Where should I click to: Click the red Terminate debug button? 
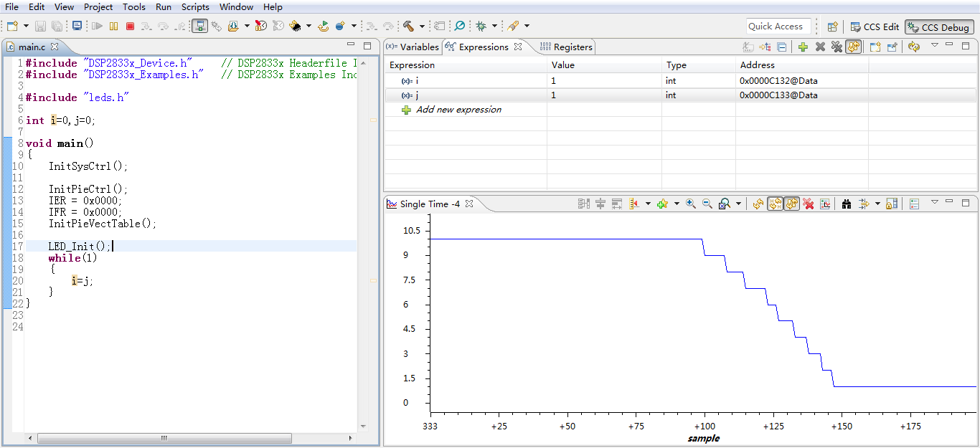coord(130,26)
